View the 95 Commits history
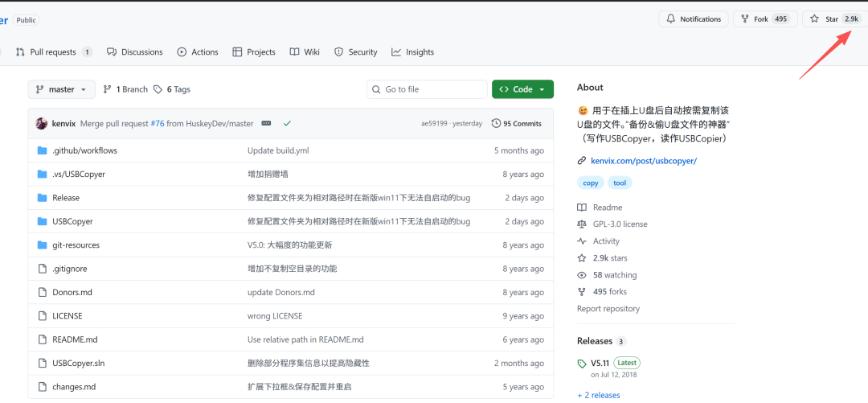Viewport: 868px width, 403px height. pyautogui.click(x=517, y=124)
